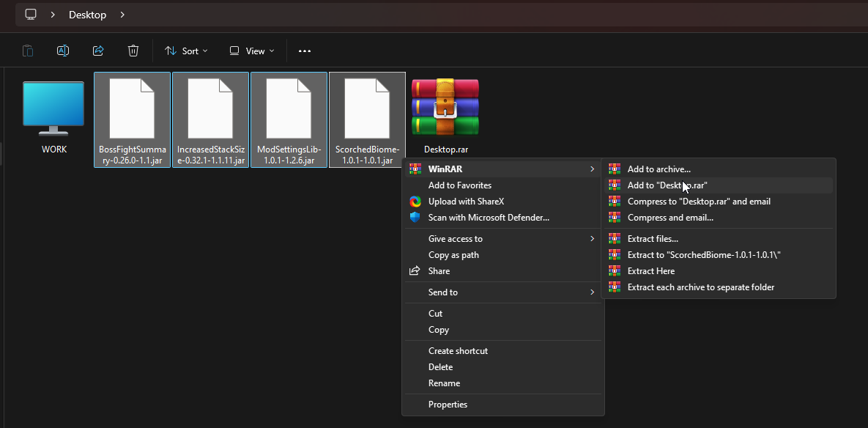Click Copy as path menu item
Viewport: 868px width, 428px height.
(453, 255)
